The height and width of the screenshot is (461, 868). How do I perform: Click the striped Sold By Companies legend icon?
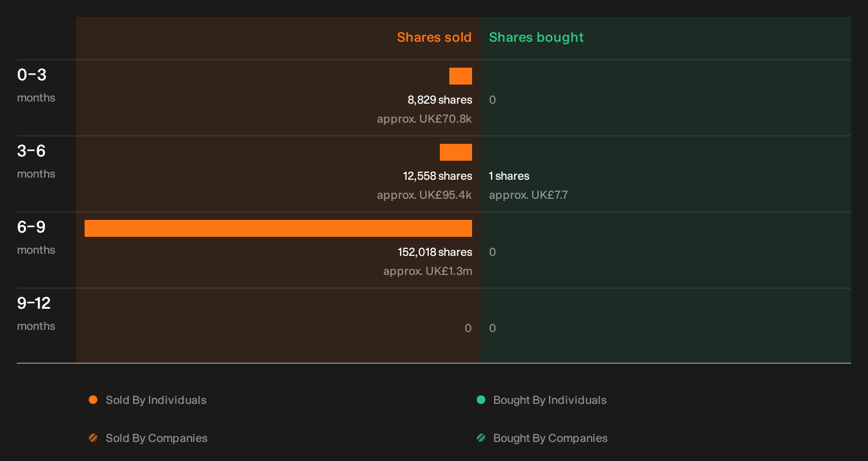(93, 438)
